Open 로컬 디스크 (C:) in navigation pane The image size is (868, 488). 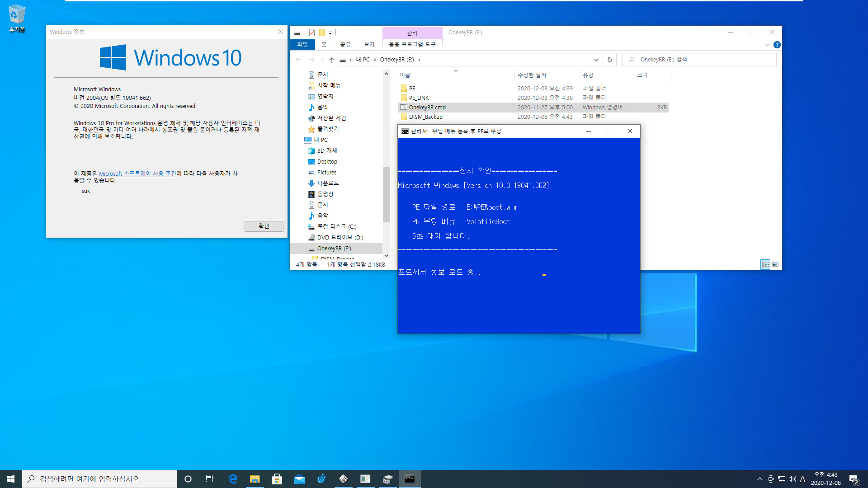click(x=336, y=226)
